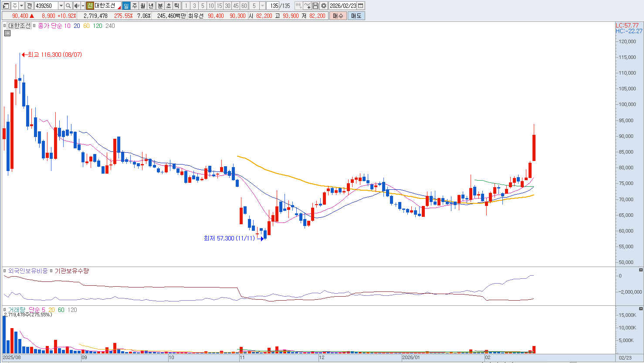Toggle the 외국인보유비중 indicator marker
The image size is (644, 363).
point(5,271)
